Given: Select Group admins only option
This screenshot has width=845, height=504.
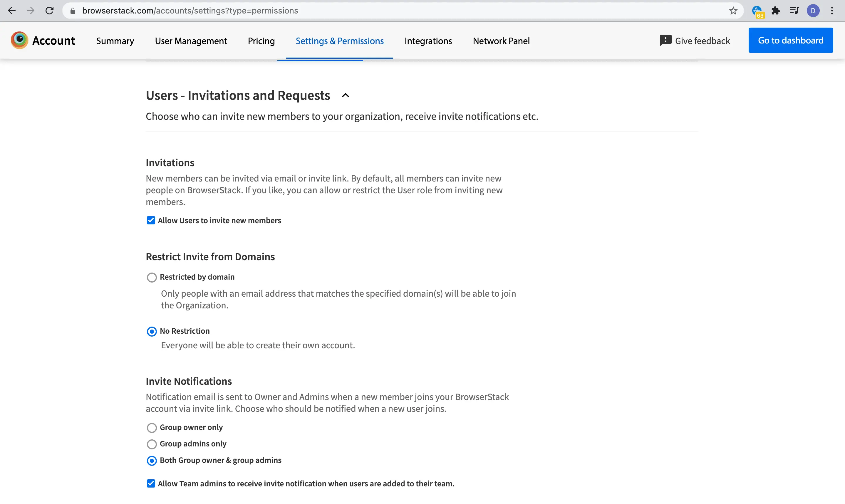Looking at the screenshot, I should click(x=152, y=444).
